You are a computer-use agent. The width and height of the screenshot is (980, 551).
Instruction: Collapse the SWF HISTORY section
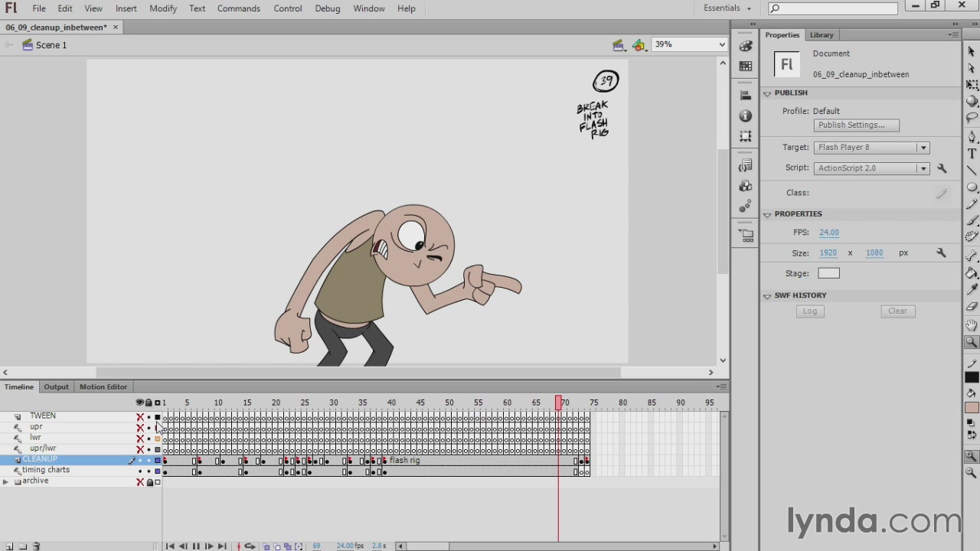pos(767,295)
